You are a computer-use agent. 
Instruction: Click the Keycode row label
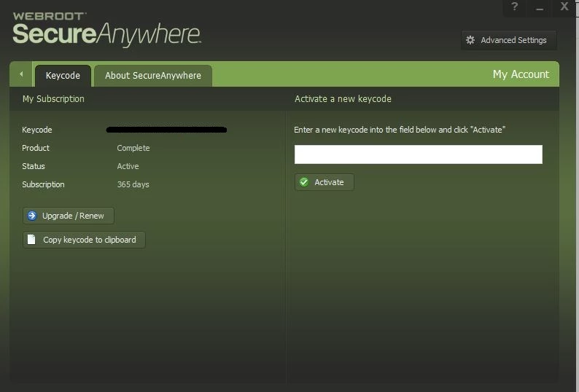pyautogui.click(x=37, y=130)
